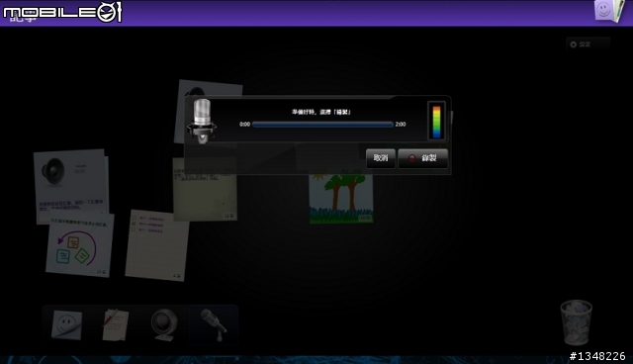Screen dimensions: 633x364
Task: Open the checklist note
Action: point(157,245)
